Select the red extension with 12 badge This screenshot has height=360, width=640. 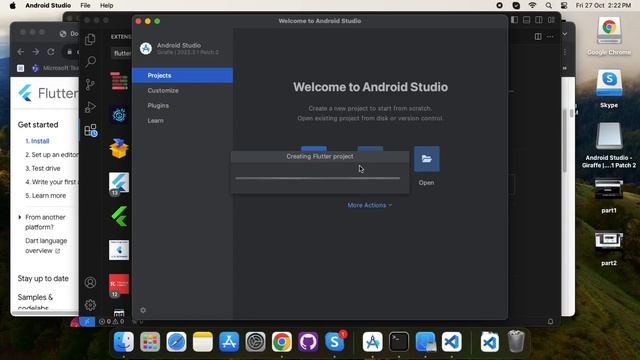[119, 285]
